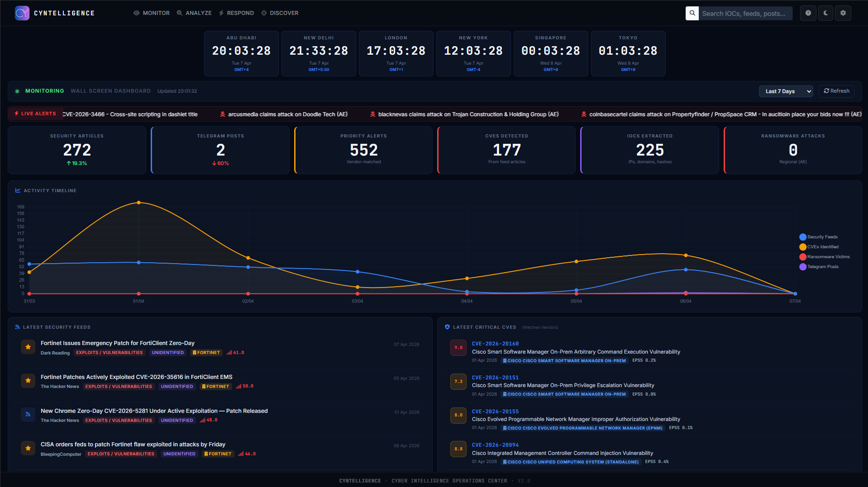Click star icon for FortiClient Zero-Day article
868x487 pixels.
tap(28, 347)
